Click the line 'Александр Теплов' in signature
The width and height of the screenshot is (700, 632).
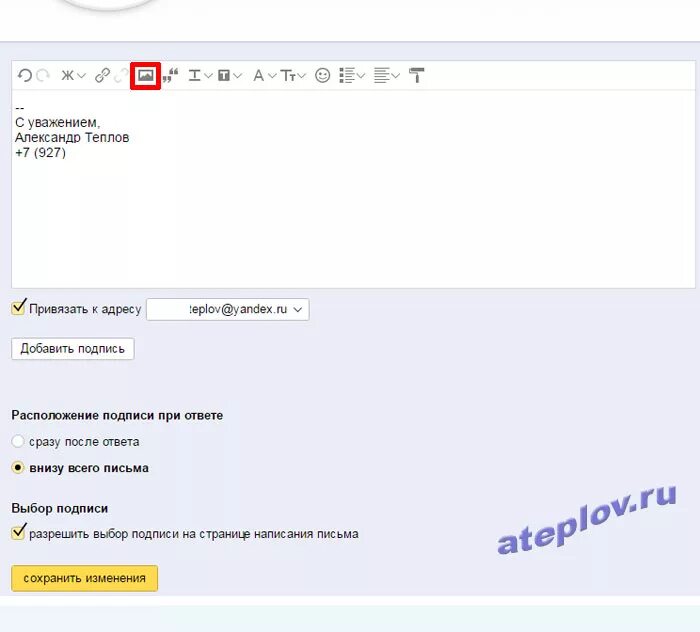pos(72,137)
